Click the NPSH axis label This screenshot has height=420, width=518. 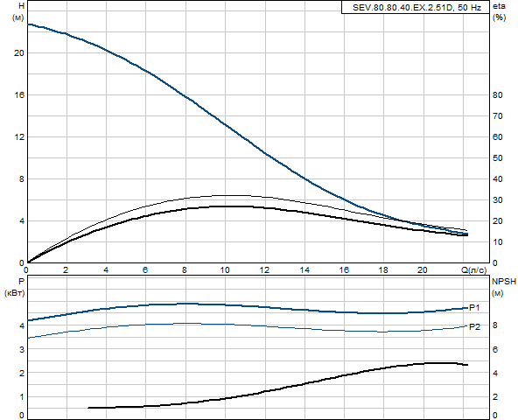click(504, 282)
